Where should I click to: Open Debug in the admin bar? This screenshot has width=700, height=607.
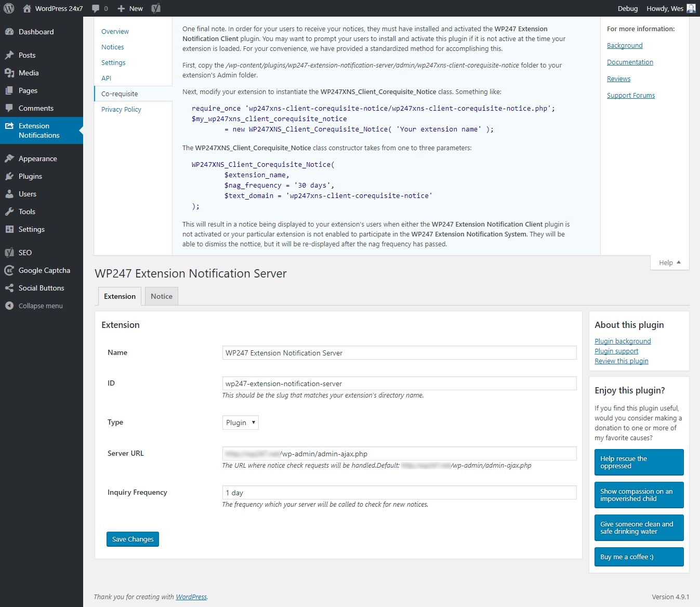(x=628, y=8)
